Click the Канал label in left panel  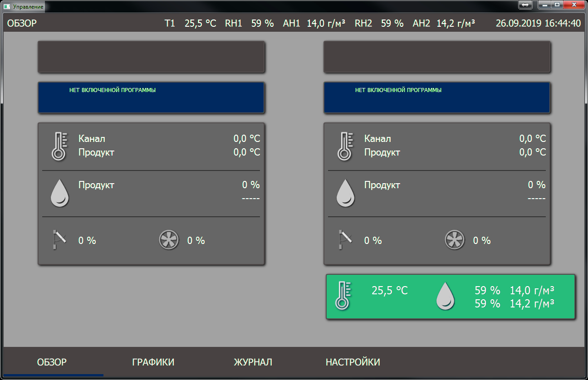pos(92,139)
